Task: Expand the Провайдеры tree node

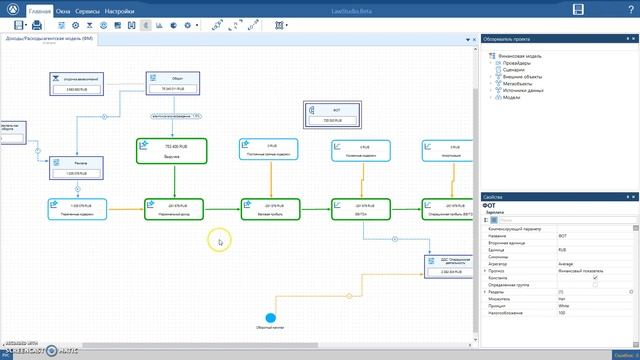Action: coord(491,63)
